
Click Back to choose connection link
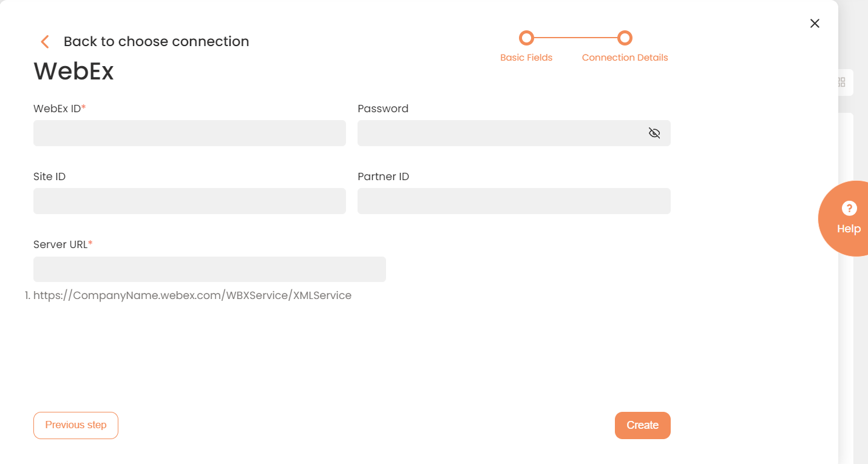tap(156, 41)
